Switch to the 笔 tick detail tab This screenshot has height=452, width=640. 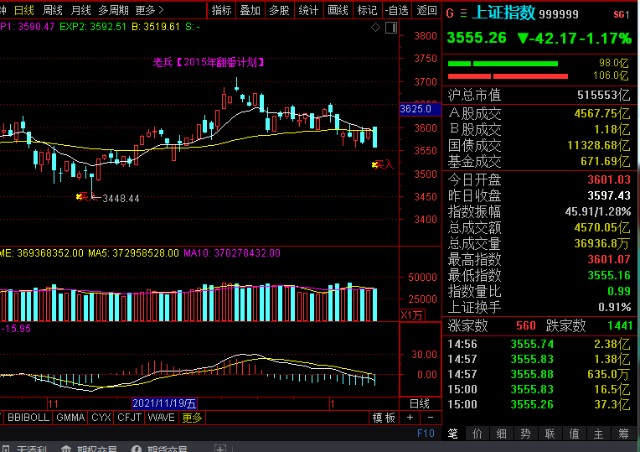tap(453, 433)
